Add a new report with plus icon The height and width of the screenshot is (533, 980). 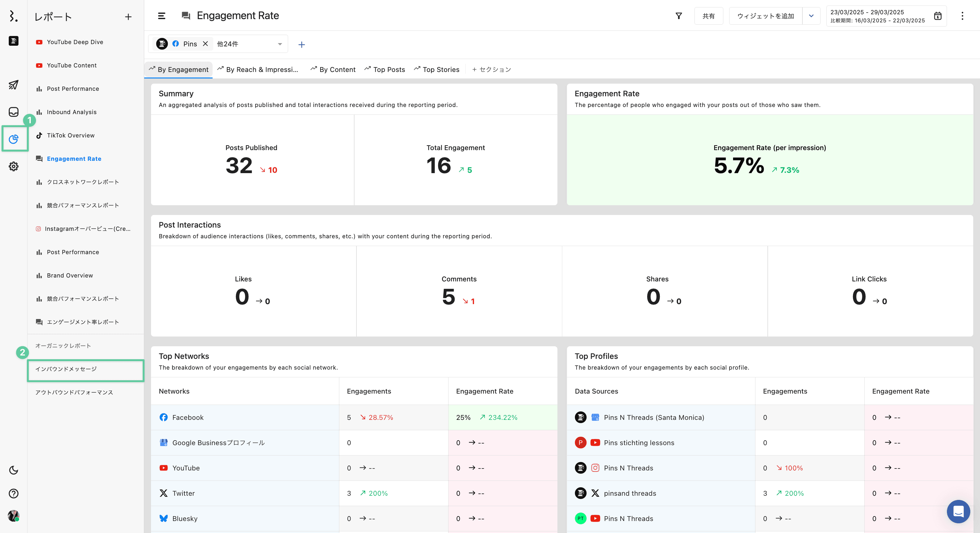[128, 17]
